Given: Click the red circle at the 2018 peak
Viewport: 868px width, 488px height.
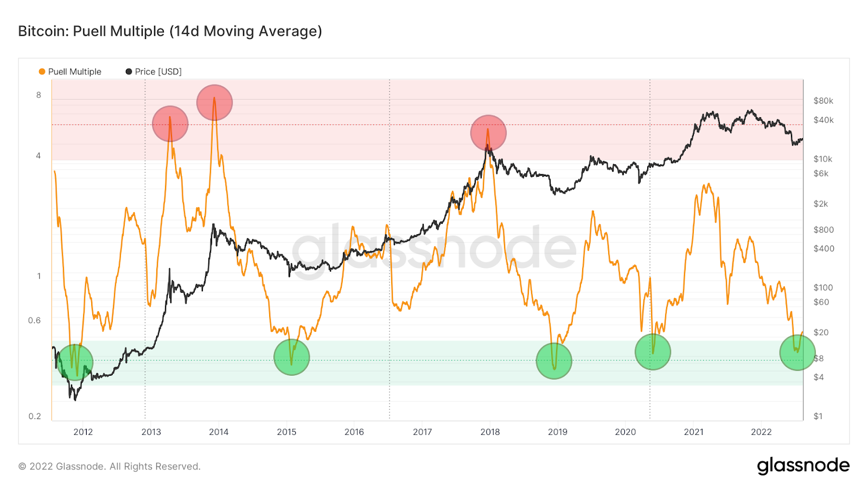Looking at the screenshot, I should [x=488, y=133].
